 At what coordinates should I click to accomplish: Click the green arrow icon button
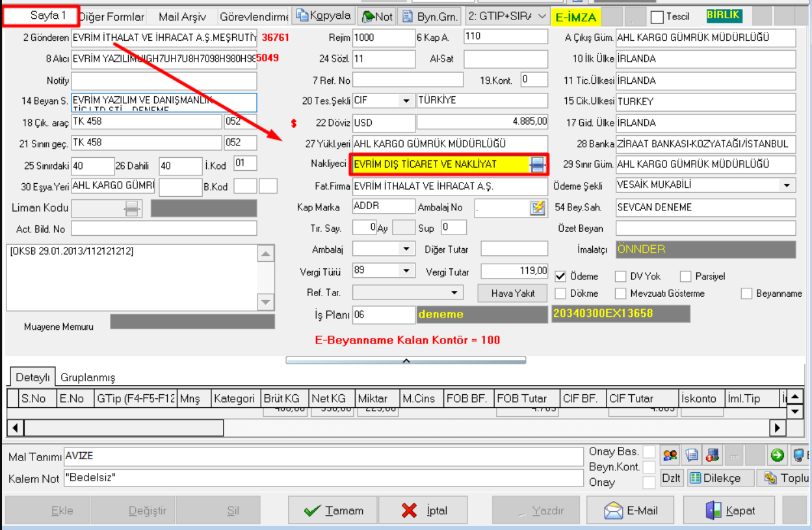pos(777,455)
